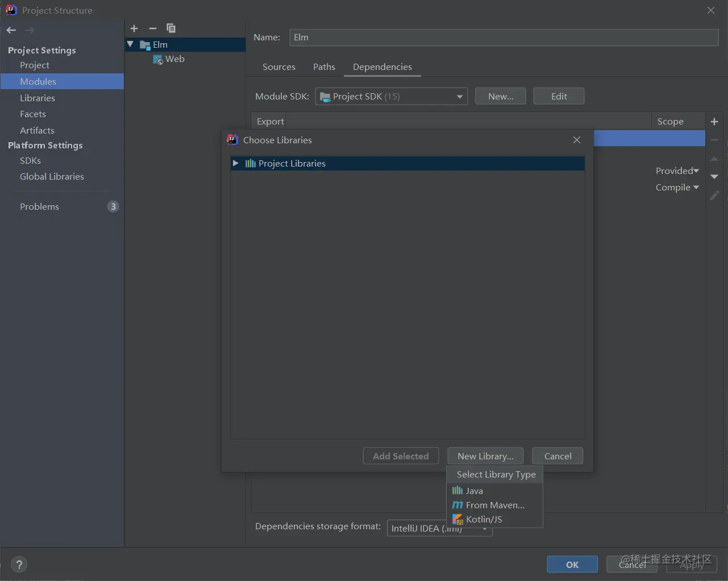
Task: Open the Module SDK dropdown
Action: pyautogui.click(x=392, y=97)
